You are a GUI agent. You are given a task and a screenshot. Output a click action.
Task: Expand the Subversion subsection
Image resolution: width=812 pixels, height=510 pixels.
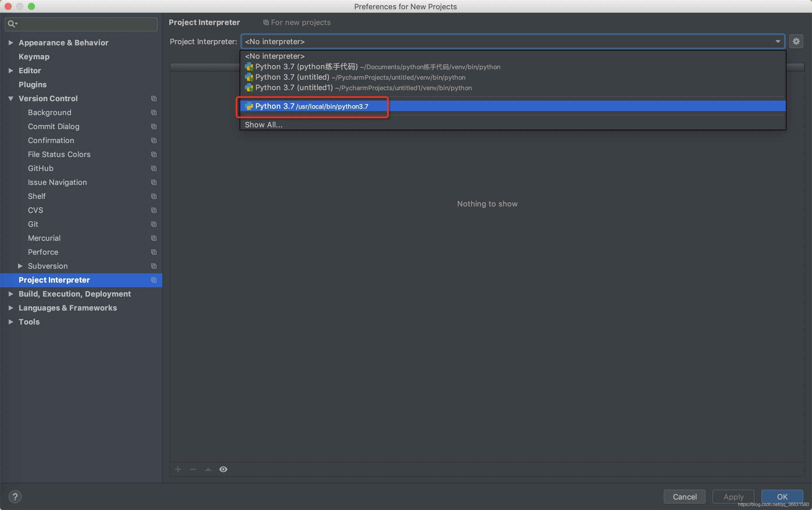(20, 266)
